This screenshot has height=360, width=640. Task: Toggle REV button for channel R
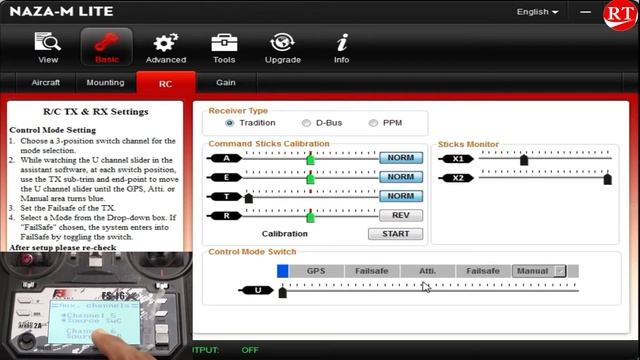401,215
